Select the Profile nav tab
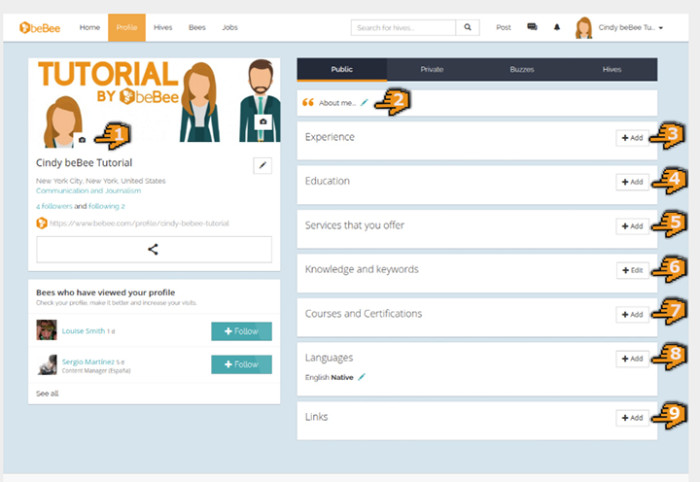This screenshot has width=700, height=482. click(127, 28)
